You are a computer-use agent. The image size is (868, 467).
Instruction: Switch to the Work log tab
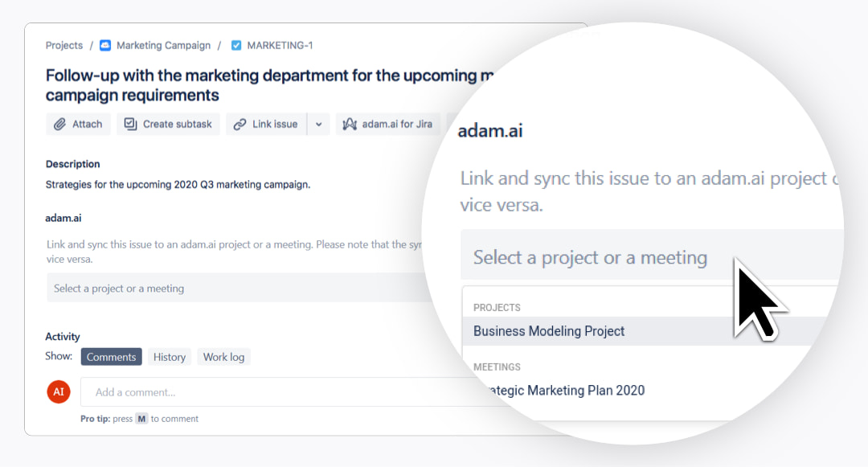[x=223, y=357]
